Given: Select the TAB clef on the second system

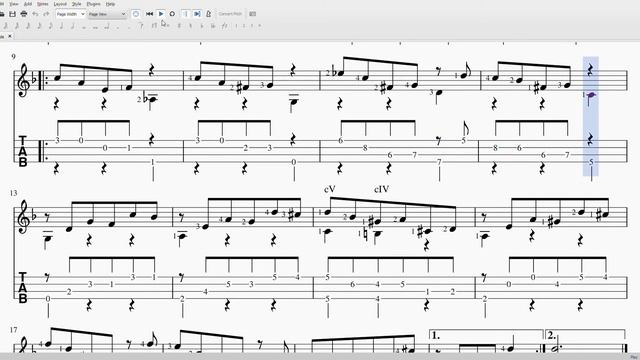Looking at the screenshot, I should tap(22, 288).
